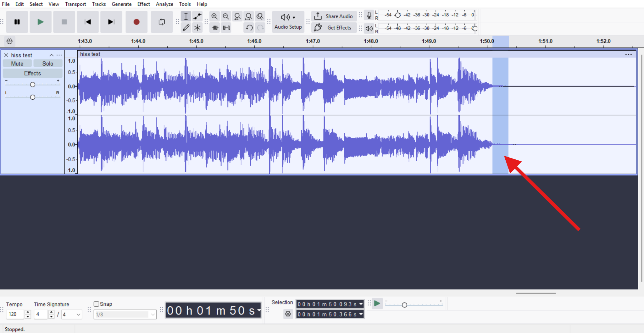Select the Selection tool
Viewport: 644px width, 333px height.
tap(186, 16)
